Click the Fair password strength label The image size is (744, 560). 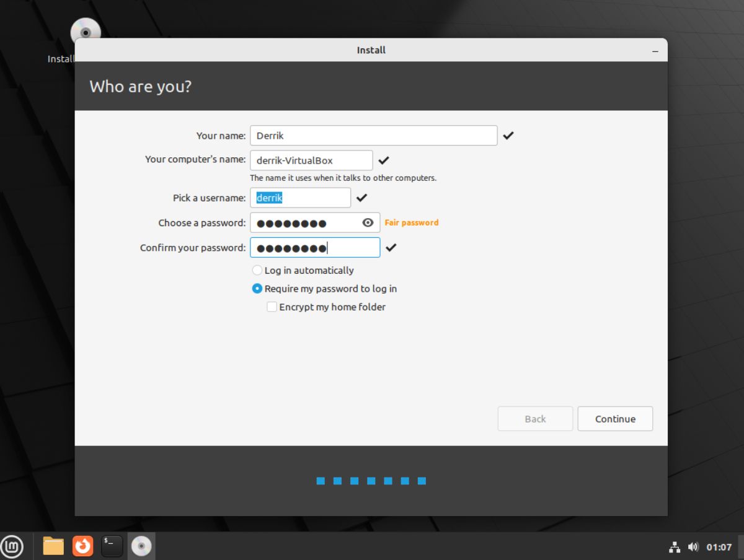pos(411,222)
